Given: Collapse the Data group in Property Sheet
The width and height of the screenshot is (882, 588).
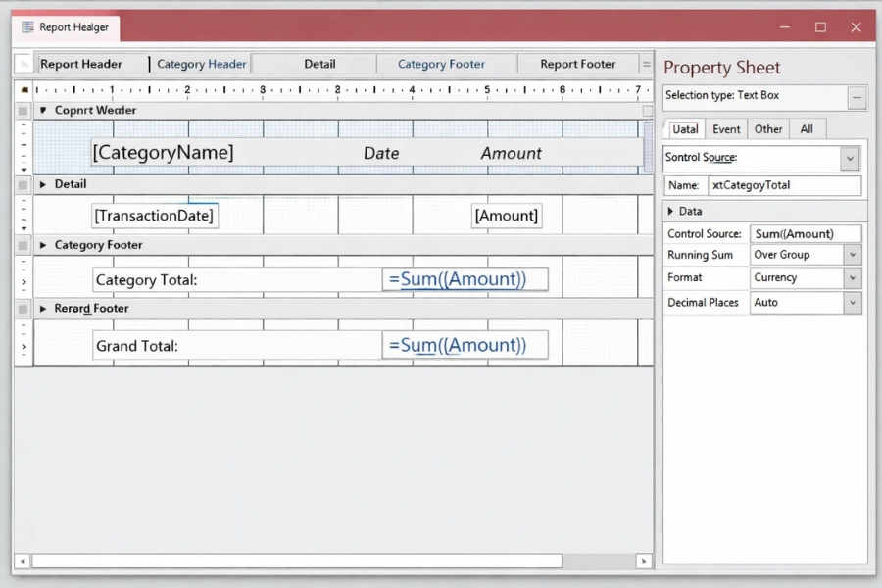Looking at the screenshot, I should pyautogui.click(x=670, y=211).
